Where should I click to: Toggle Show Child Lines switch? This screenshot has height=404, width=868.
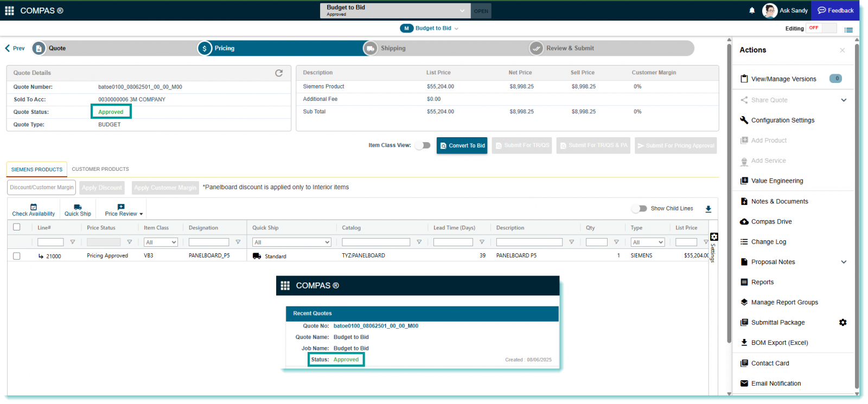click(640, 209)
